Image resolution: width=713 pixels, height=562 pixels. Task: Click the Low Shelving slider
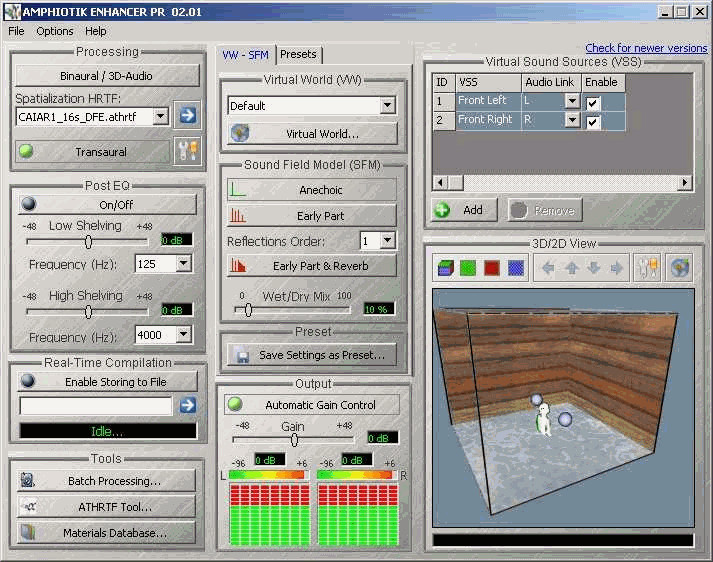tap(87, 241)
